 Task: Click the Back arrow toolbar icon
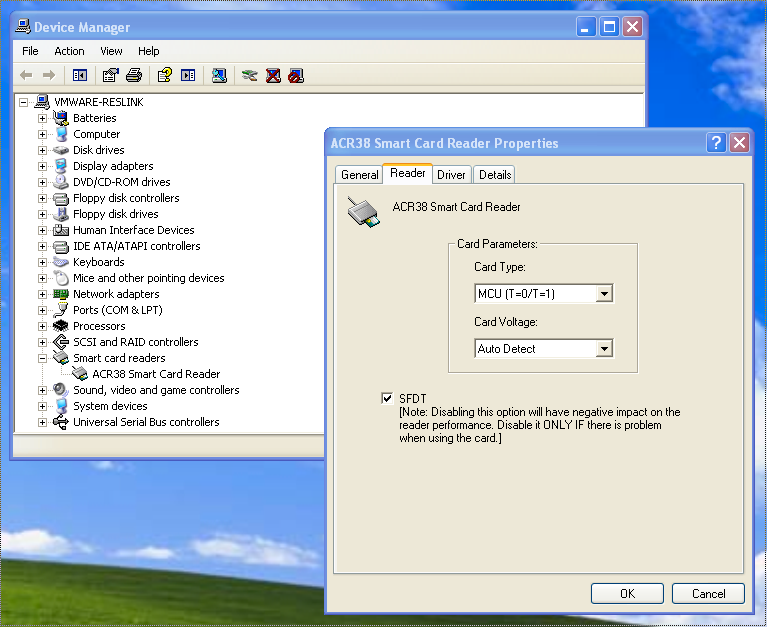point(26,75)
